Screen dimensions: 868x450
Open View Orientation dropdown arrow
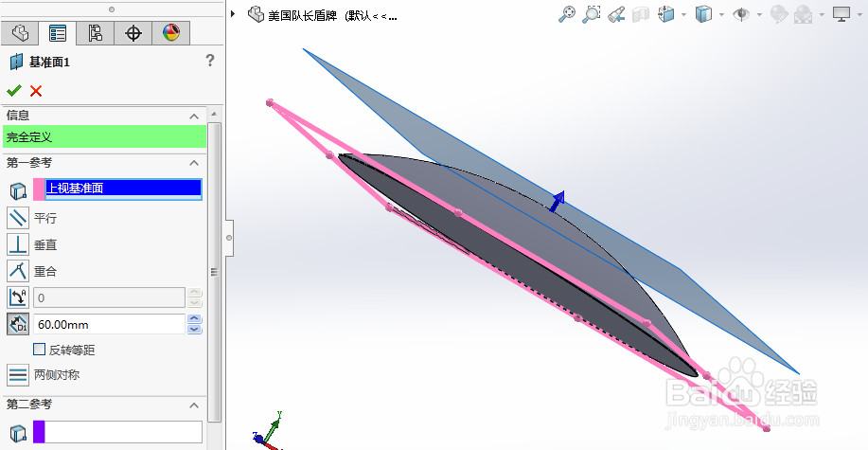click(x=684, y=15)
